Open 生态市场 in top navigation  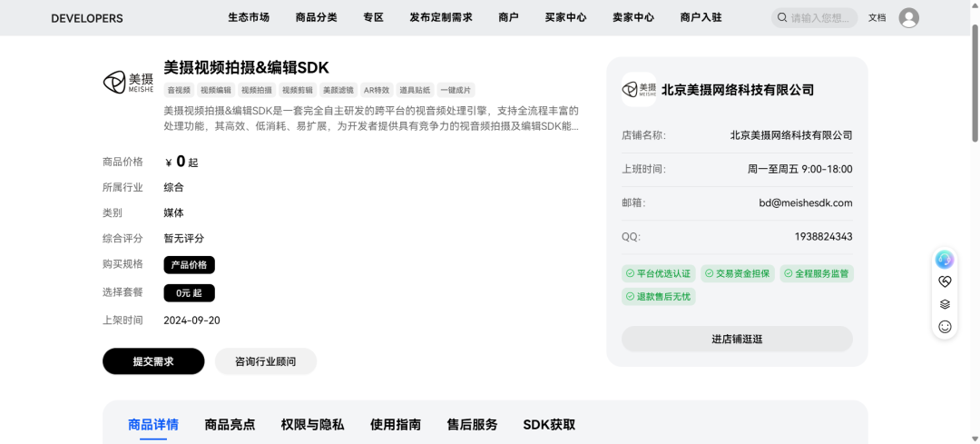tap(249, 17)
